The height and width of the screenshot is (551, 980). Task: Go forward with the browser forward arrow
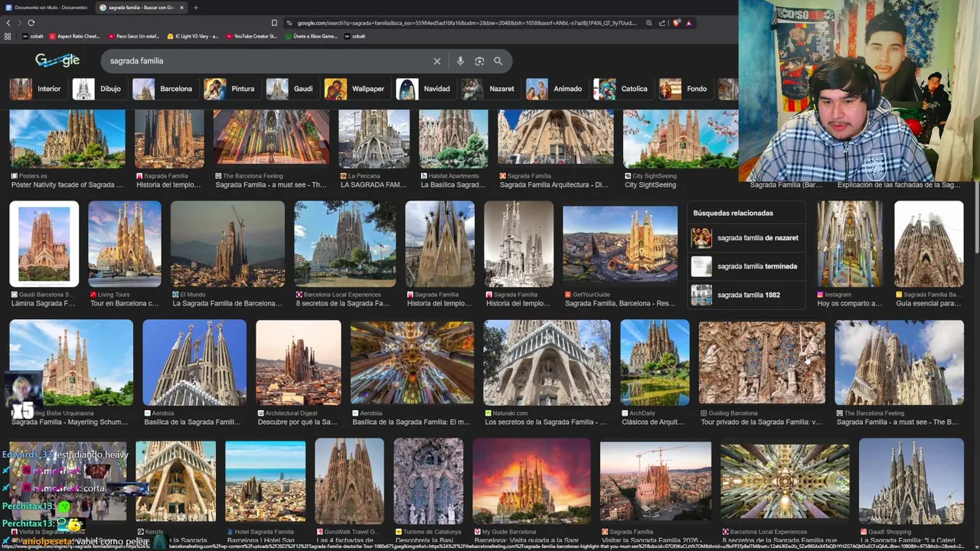(19, 23)
